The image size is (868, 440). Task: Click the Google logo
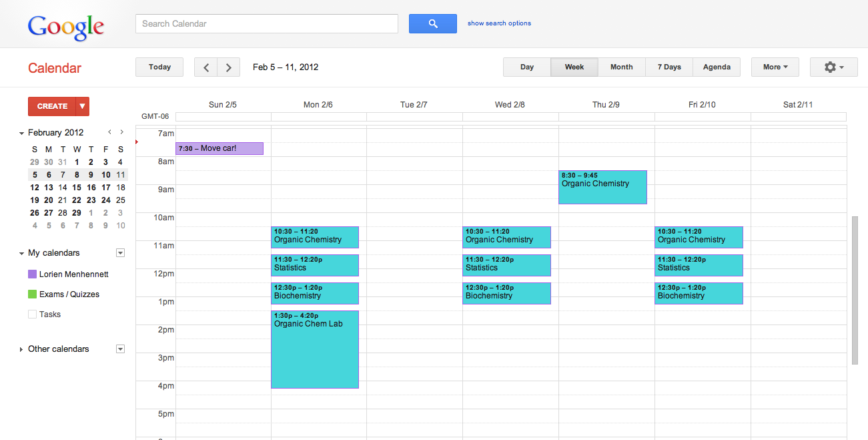65,27
